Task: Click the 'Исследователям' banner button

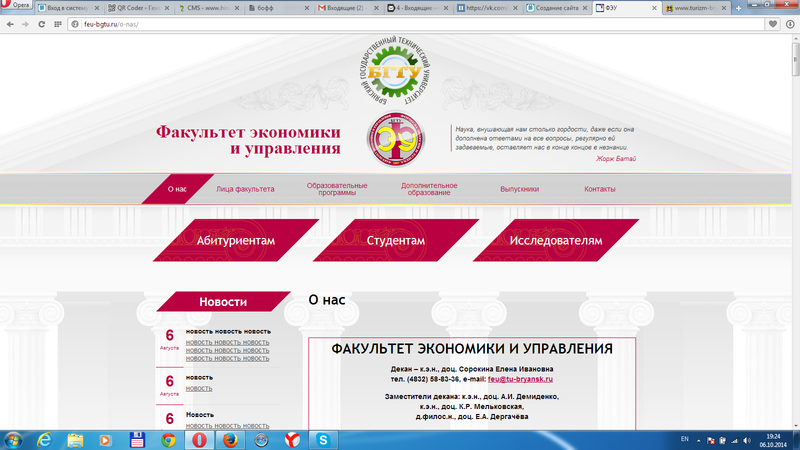Action: (x=556, y=240)
